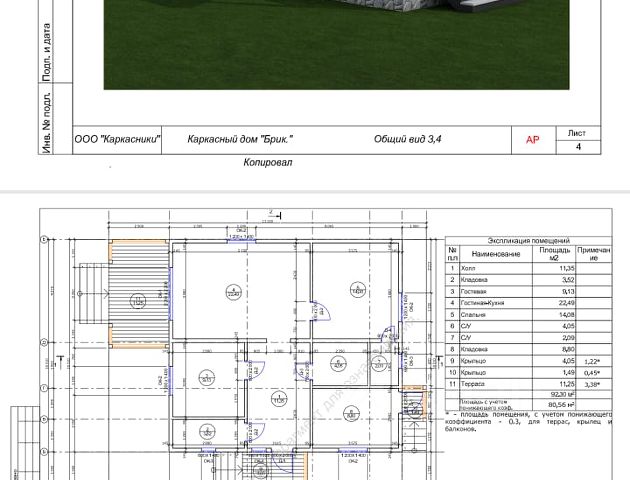
Task: Click the red АР section code
Action: pyautogui.click(x=533, y=140)
